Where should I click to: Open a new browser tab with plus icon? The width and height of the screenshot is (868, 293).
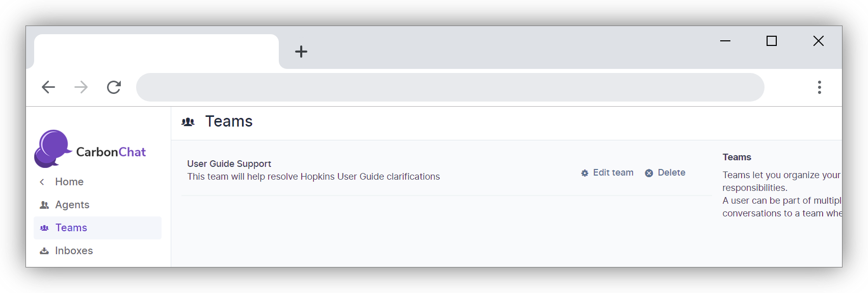click(x=301, y=52)
